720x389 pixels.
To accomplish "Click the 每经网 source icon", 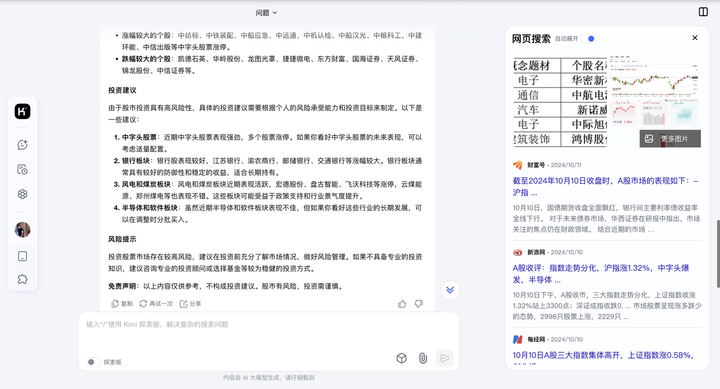I will [x=518, y=339].
